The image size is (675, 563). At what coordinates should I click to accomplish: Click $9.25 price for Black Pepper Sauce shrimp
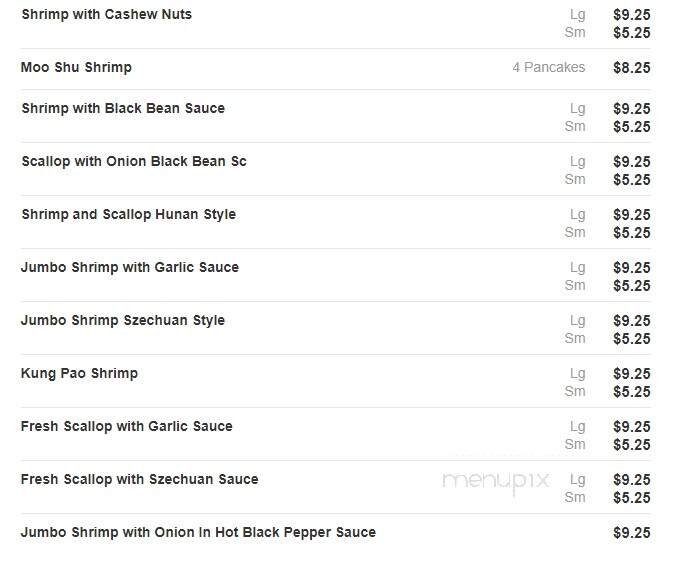click(x=631, y=533)
